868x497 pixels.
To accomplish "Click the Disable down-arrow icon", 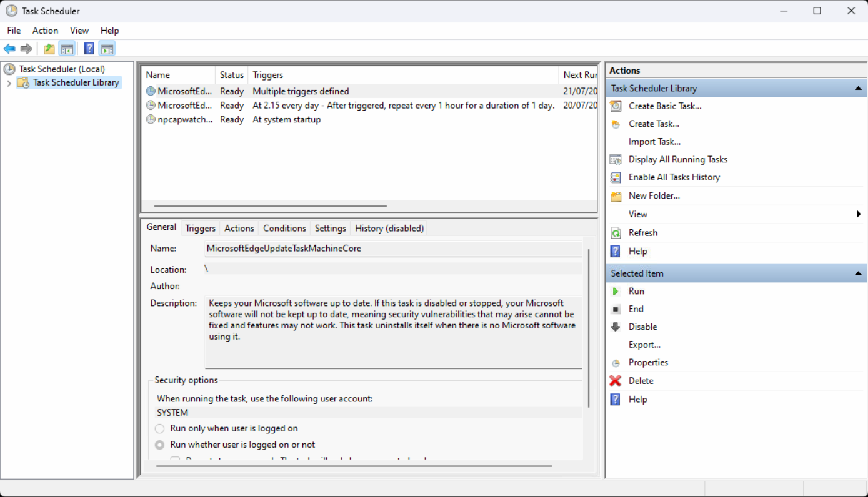I will [616, 327].
